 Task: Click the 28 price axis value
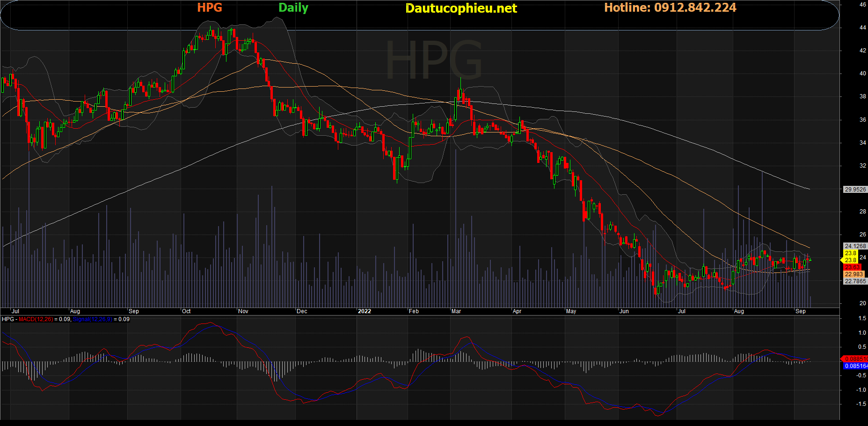coord(863,212)
